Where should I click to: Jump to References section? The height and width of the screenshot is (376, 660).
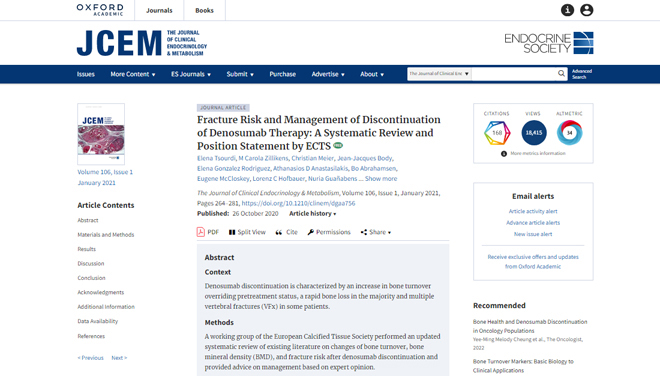pos(91,336)
